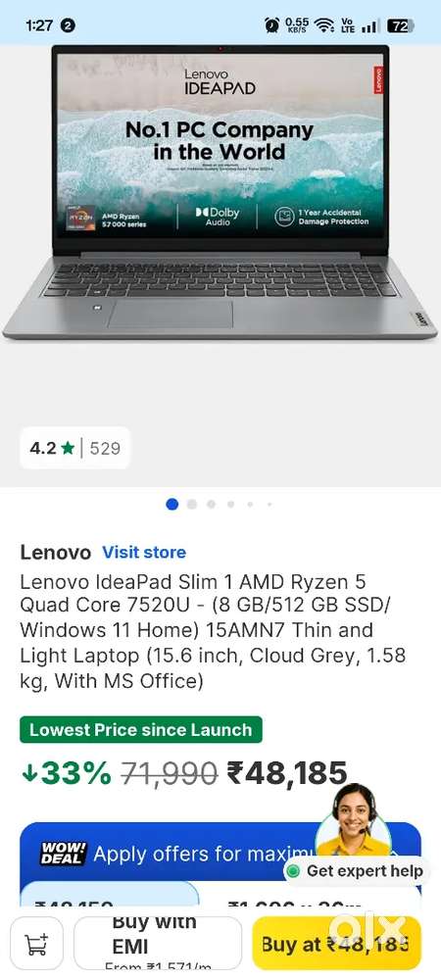Tap the Wi-Fi status icon

pos(323,25)
